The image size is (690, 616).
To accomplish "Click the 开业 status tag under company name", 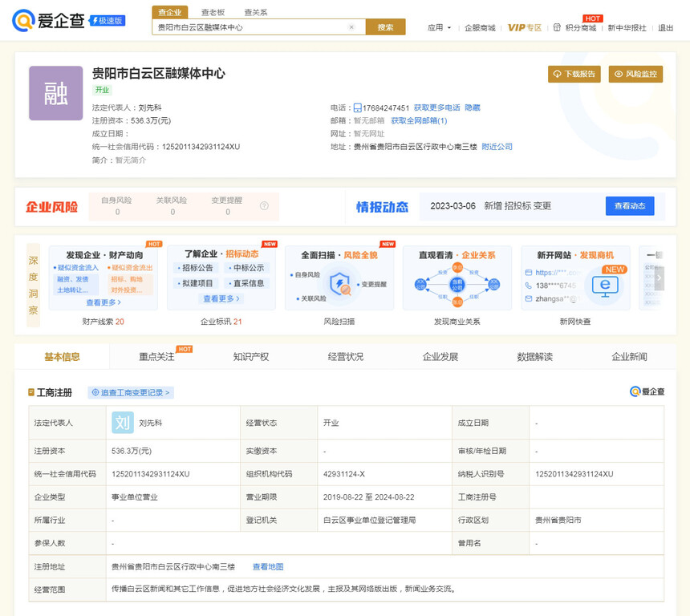I will (x=102, y=90).
